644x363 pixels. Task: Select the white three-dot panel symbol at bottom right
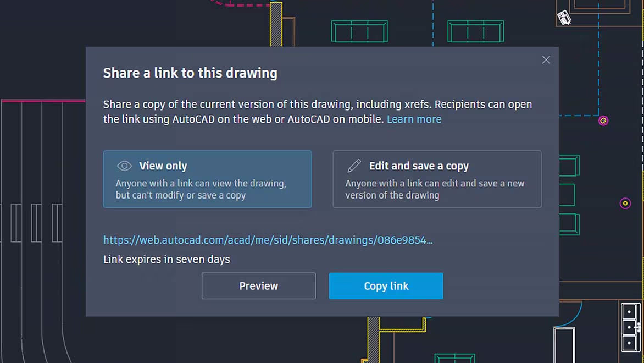pyautogui.click(x=630, y=327)
